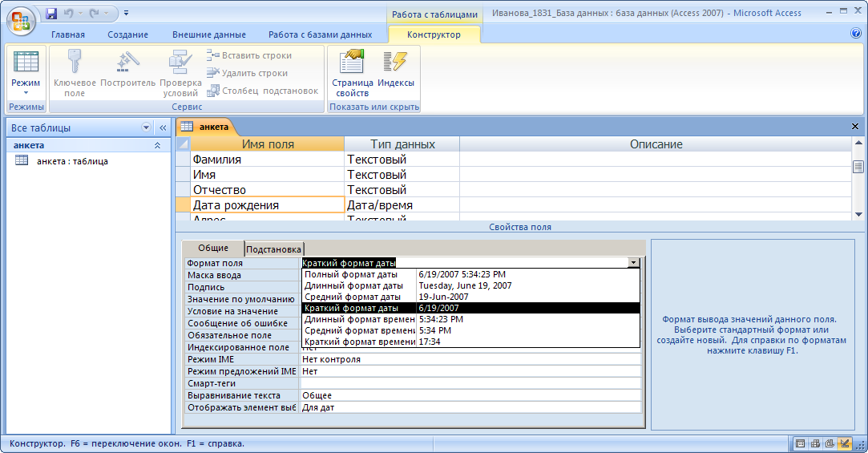Select Конструктор ribbon tab

pos(434,34)
